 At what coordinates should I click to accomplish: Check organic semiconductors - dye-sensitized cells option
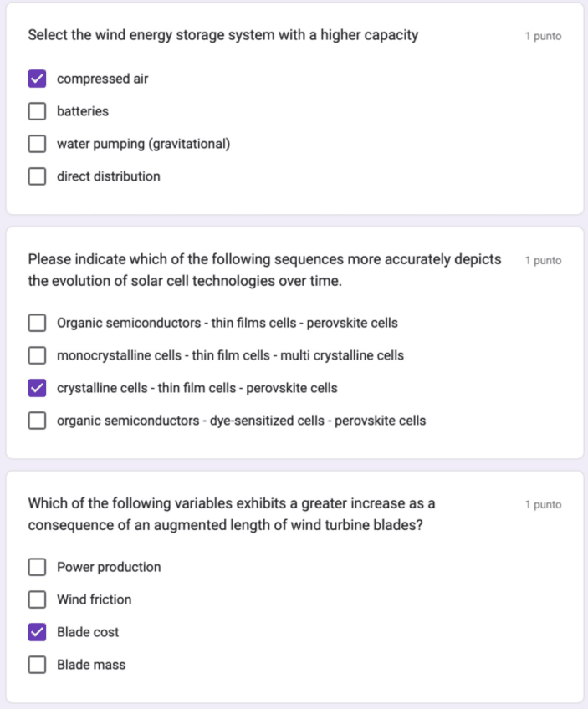(x=37, y=421)
